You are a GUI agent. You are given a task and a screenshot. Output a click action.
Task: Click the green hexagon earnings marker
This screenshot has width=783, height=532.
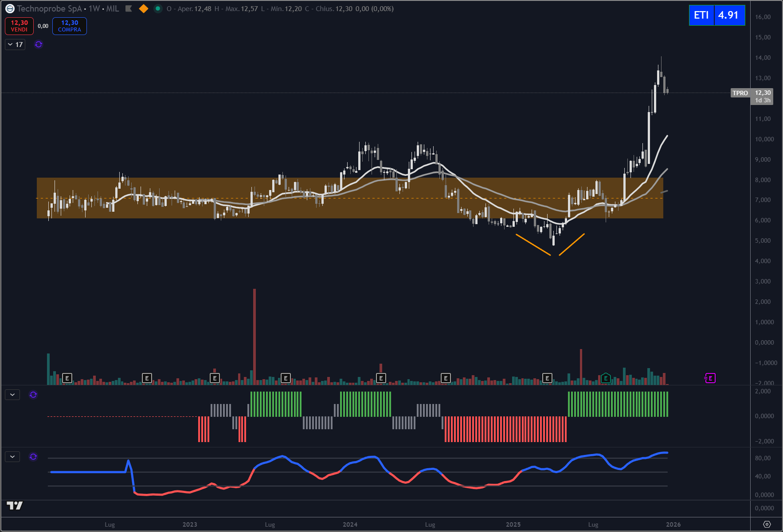coord(606,378)
